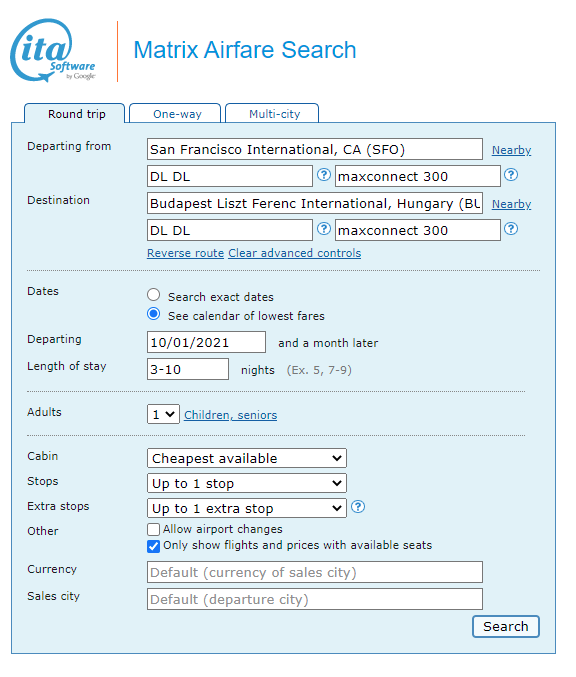Image resolution: width=576 pixels, height=677 pixels.
Task: Click Clear advanced controls link
Action: (x=294, y=253)
